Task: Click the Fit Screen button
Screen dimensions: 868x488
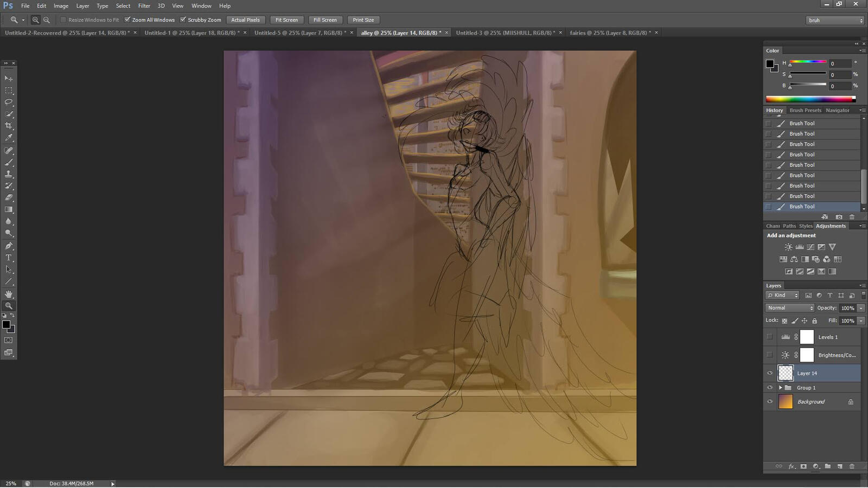Action: (x=286, y=20)
